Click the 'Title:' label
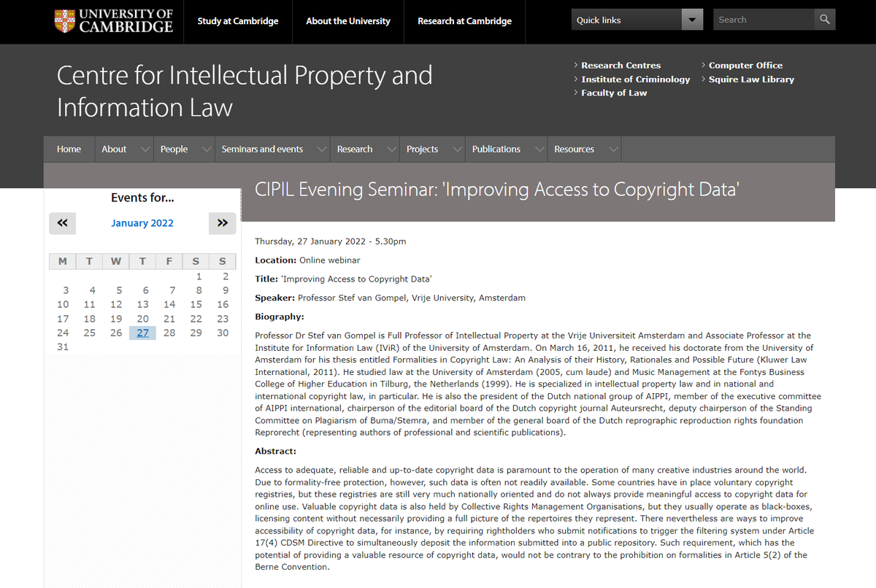Screen dimensions: 876x588 266,279
